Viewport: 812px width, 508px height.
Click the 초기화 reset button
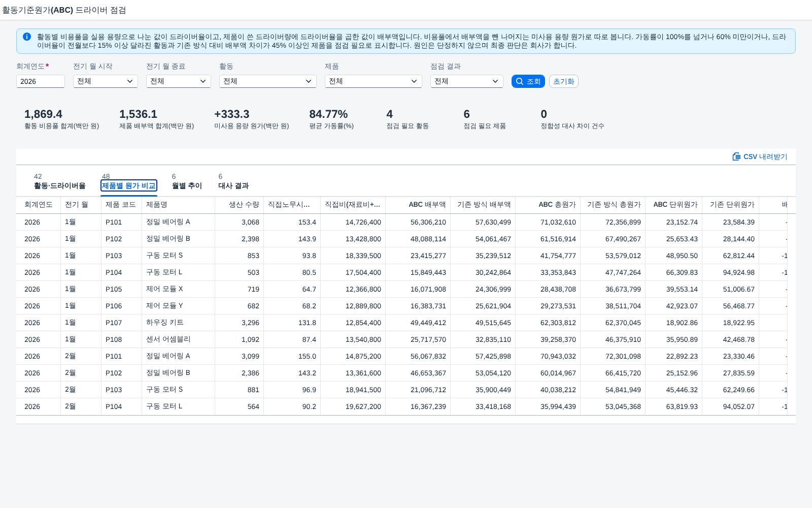click(x=563, y=81)
